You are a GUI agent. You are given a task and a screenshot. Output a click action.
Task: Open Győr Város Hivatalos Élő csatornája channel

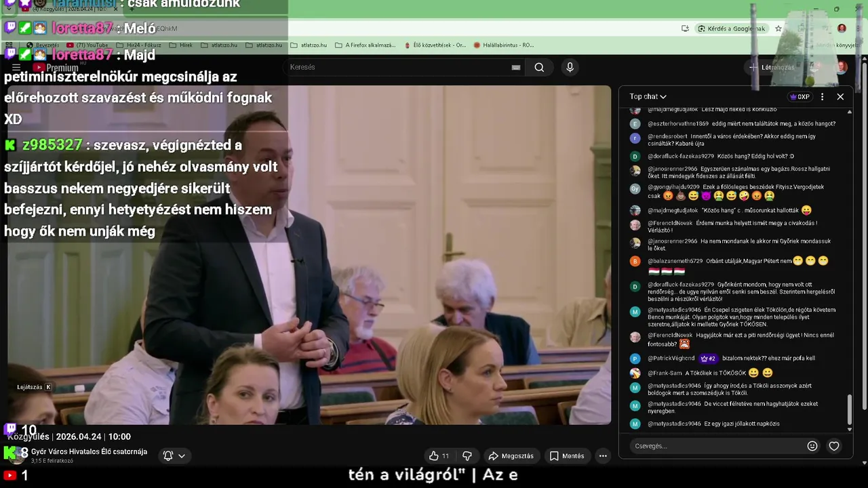tap(89, 451)
